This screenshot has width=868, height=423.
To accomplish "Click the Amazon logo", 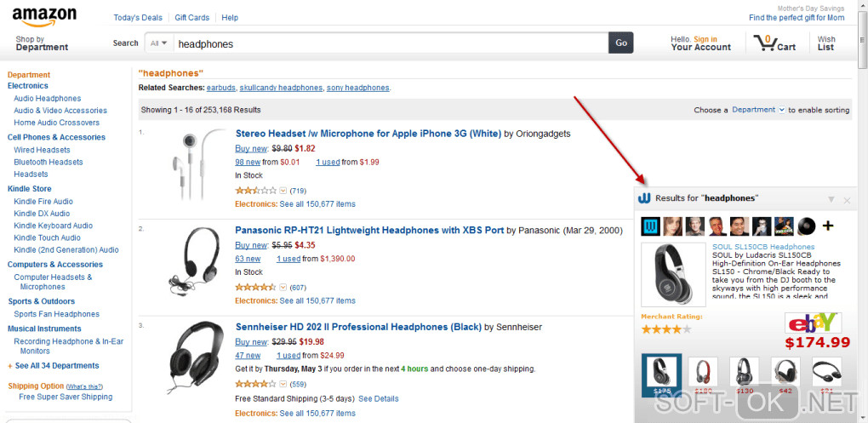I will (x=44, y=16).
